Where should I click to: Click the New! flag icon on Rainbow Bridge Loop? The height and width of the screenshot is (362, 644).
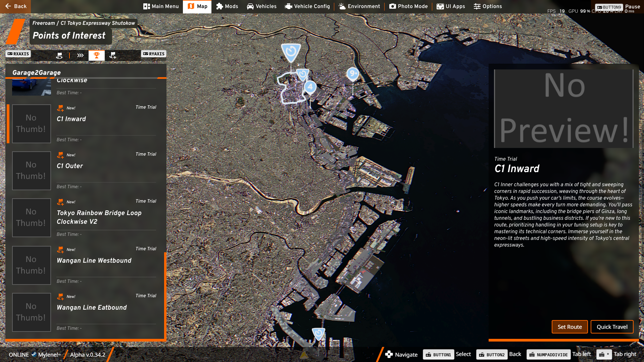pos(60,202)
